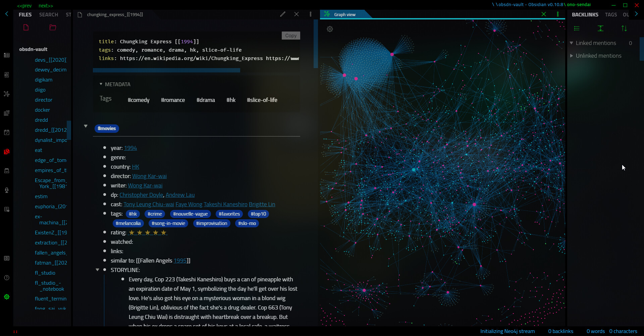This screenshot has width=644, height=336.
Task: Click the code block horizontal scrollbar
Action: [x=166, y=70]
